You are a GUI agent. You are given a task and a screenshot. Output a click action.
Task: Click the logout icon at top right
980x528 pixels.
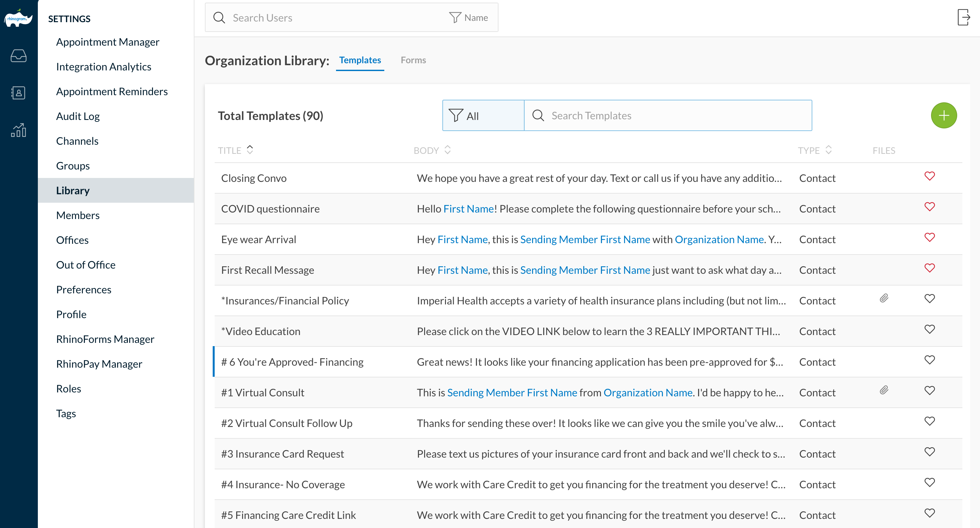click(x=963, y=18)
